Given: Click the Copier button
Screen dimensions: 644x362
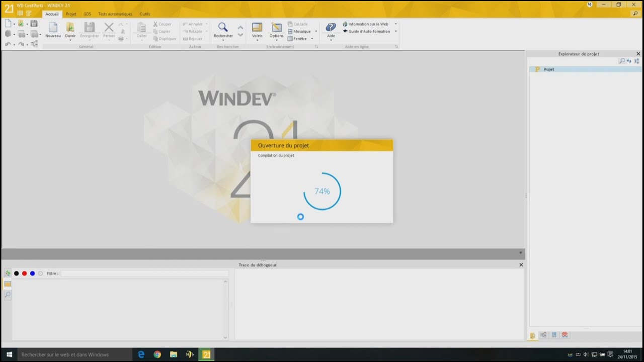Looking at the screenshot, I should 162,31.
